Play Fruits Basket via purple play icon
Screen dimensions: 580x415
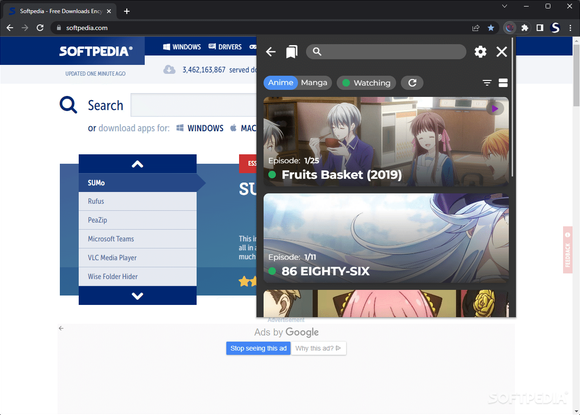[495, 109]
